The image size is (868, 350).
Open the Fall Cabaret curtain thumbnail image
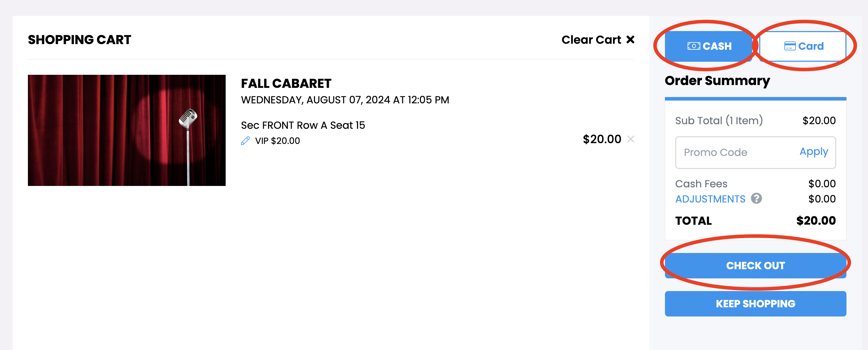(x=127, y=130)
